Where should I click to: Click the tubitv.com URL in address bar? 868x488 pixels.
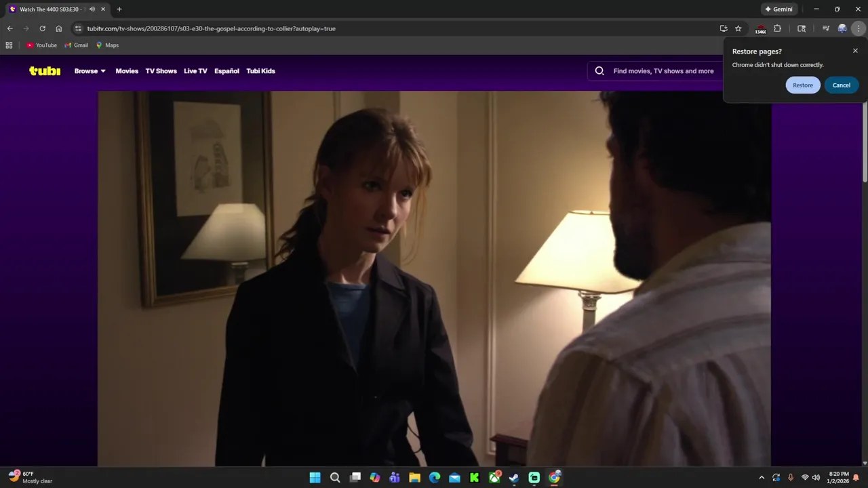pos(211,28)
